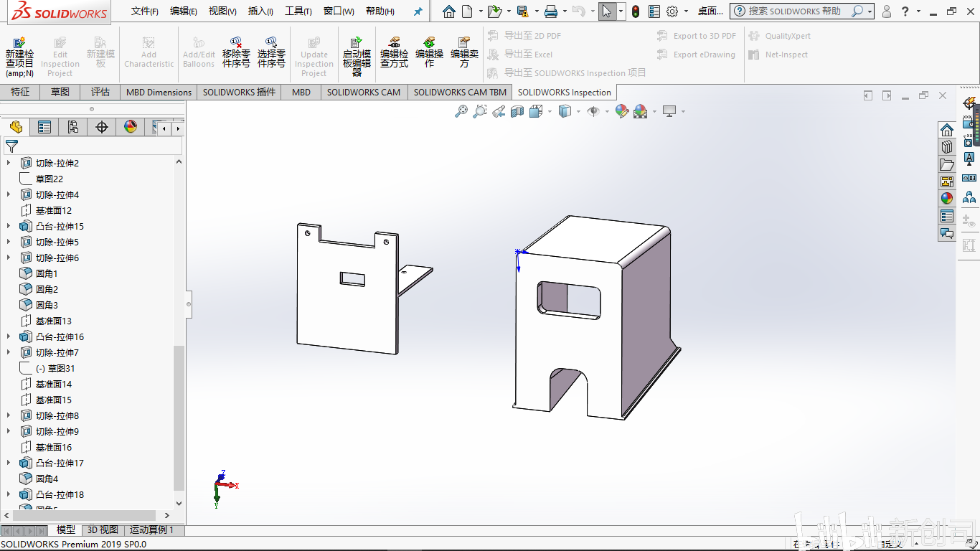This screenshot has height=551, width=980.
Task: Click 编辑检查方式 ribbon button
Action: coord(394,52)
